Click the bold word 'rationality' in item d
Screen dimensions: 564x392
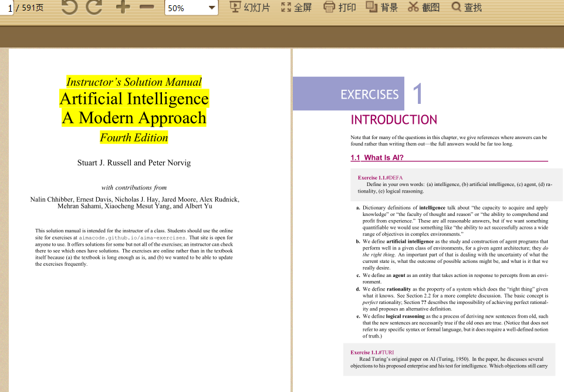[399, 289]
